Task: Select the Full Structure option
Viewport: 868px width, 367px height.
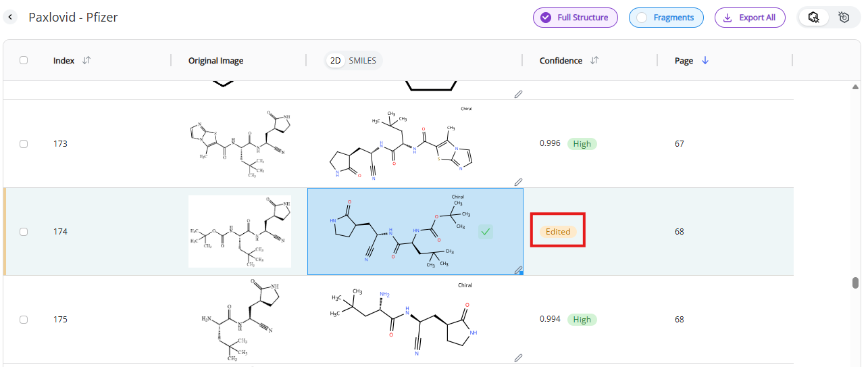Action: pyautogui.click(x=575, y=18)
